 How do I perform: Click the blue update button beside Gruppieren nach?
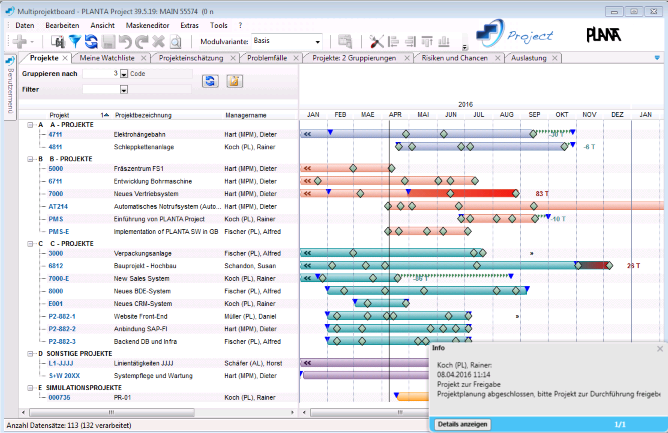click(210, 81)
